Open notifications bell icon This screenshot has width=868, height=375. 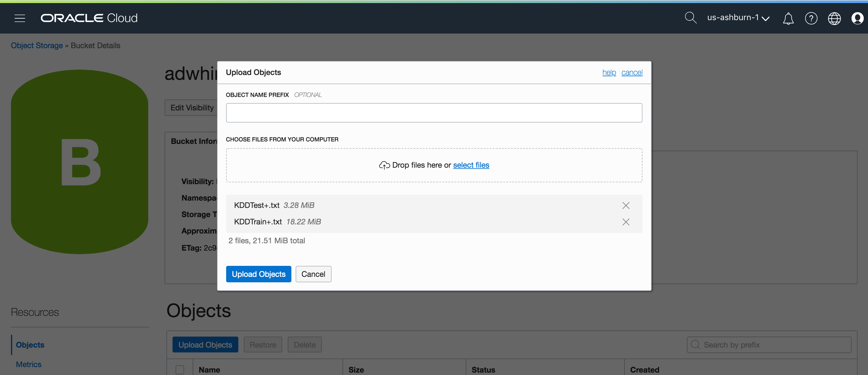click(x=788, y=18)
